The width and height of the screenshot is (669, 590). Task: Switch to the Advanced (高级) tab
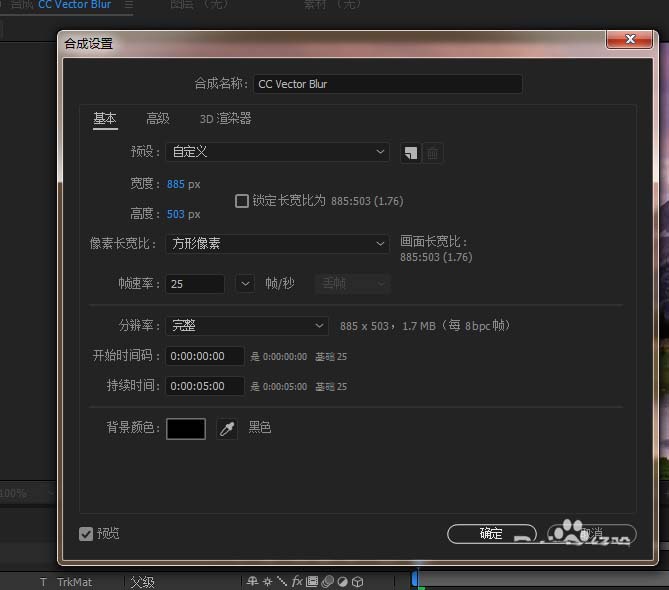coord(158,119)
